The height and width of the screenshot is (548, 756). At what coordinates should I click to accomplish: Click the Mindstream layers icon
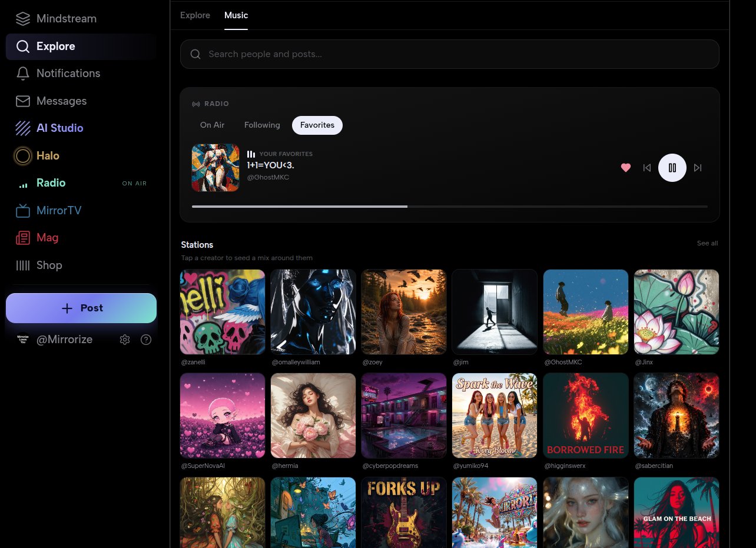pos(23,19)
